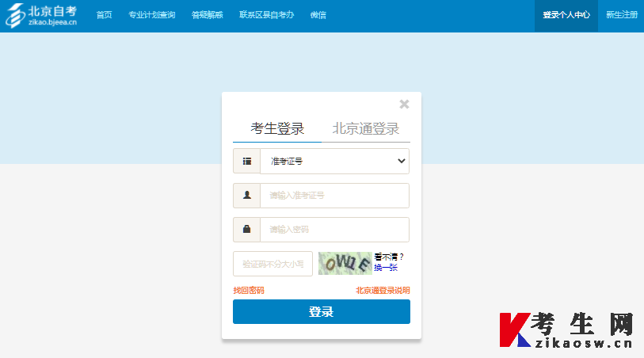Screen dimensions: 644x358
Task: Open the 首页 nav item
Action: coord(104,15)
